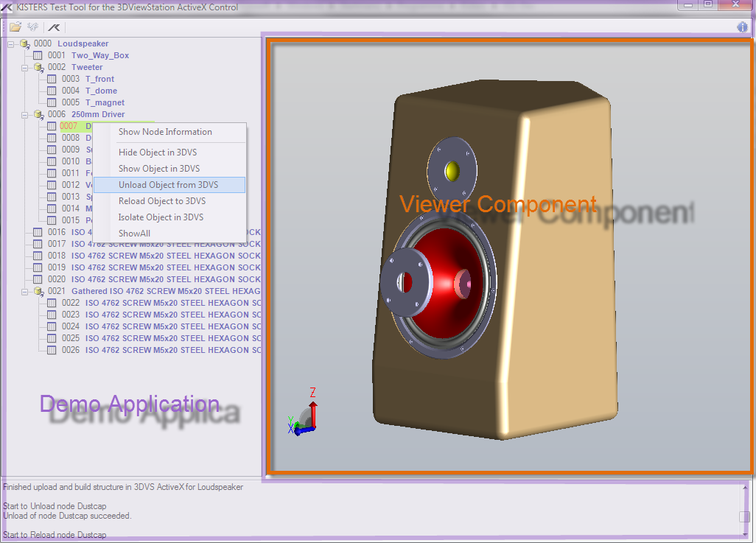
Task: Click the yellow tweeter dome in viewer
Action: pos(452,171)
